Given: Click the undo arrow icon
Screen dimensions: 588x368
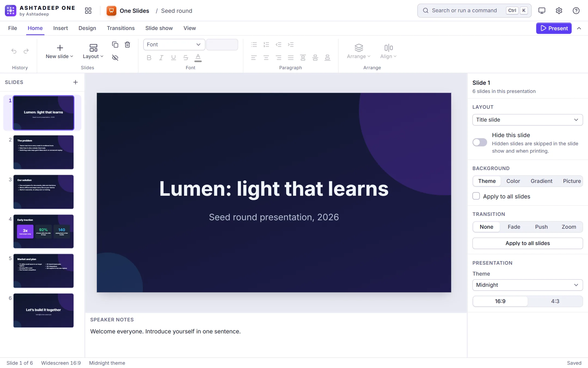Looking at the screenshot, I should pos(14,51).
